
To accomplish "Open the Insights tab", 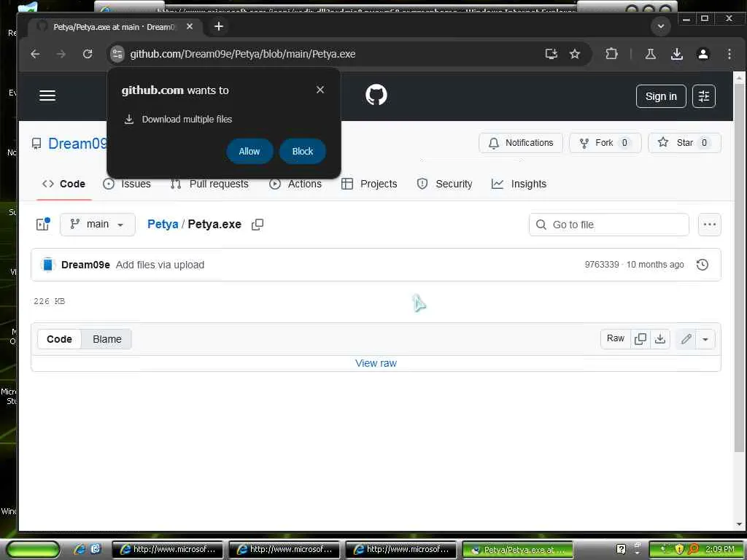I will (519, 184).
